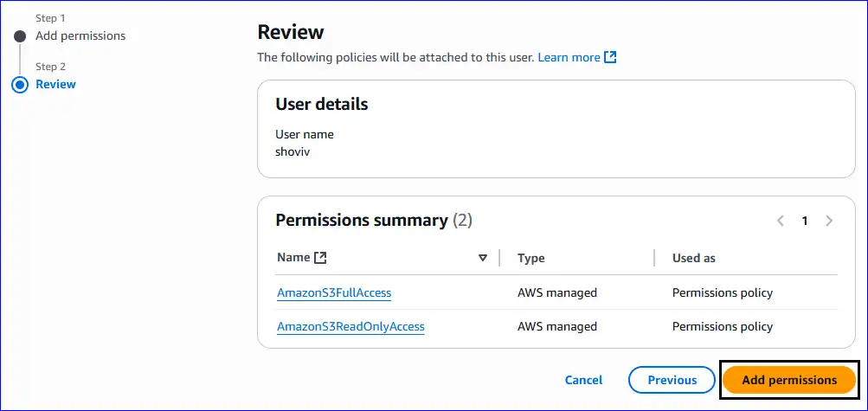This screenshot has width=868, height=411.
Task: Select page 1 in pagination
Action: (x=805, y=221)
